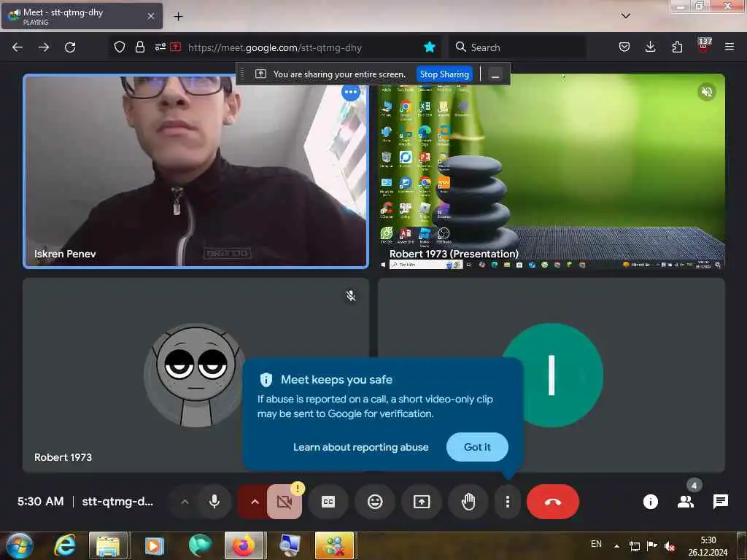
Task: Open Save to Pocket icon
Action: (x=624, y=47)
